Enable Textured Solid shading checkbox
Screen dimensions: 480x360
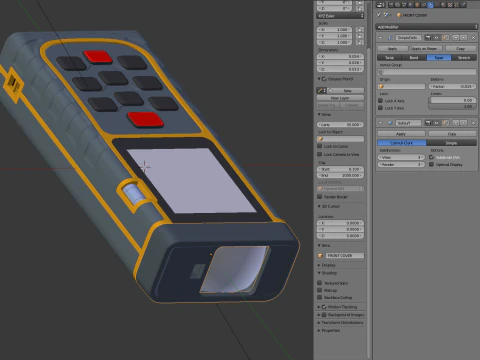click(319, 283)
